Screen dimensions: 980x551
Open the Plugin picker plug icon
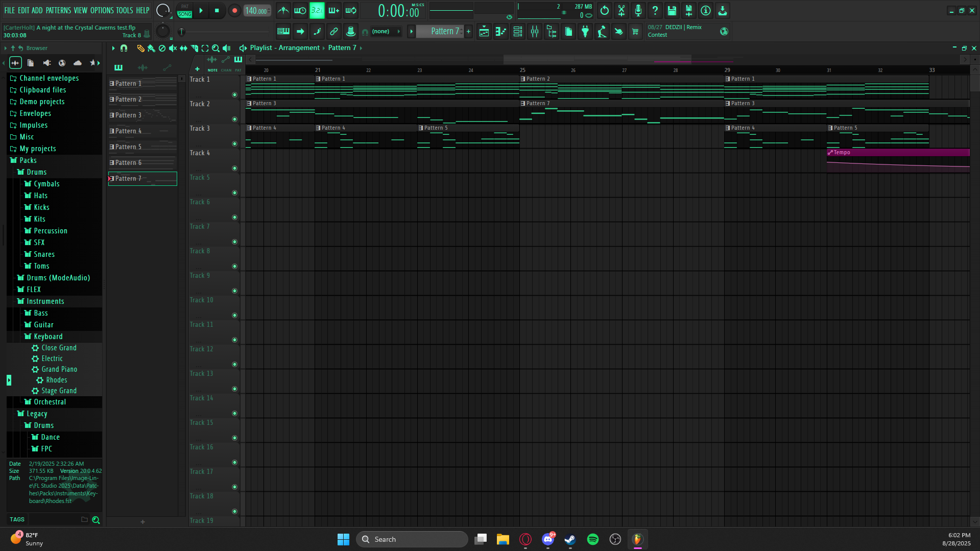pyautogui.click(x=585, y=32)
